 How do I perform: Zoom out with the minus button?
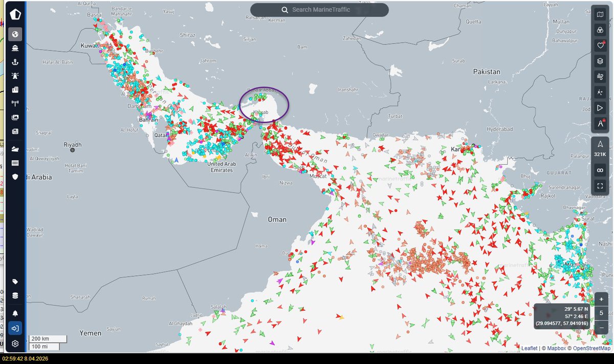pyautogui.click(x=602, y=327)
